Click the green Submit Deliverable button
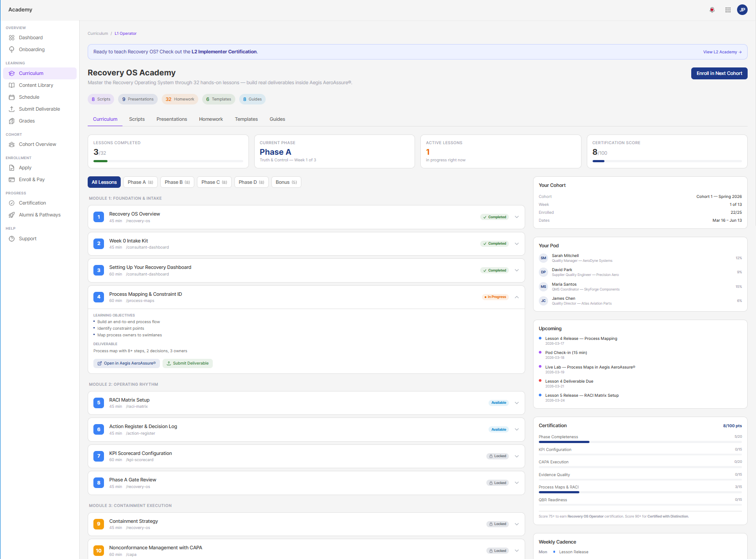Viewport: 756px width, 559px height. pyautogui.click(x=188, y=363)
